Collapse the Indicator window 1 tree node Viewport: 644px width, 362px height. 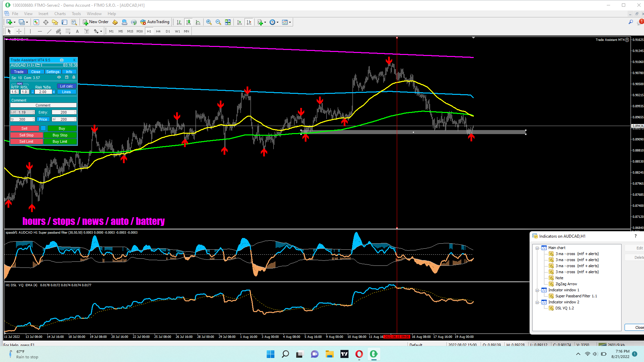(x=537, y=290)
